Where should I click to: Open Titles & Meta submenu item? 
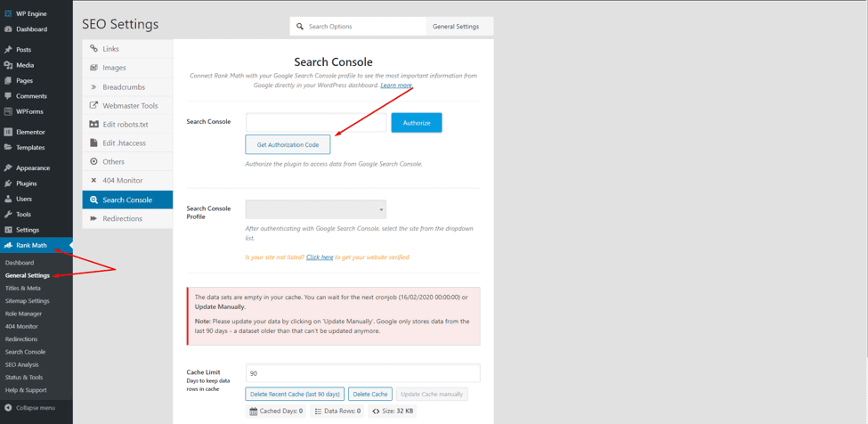(x=22, y=288)
